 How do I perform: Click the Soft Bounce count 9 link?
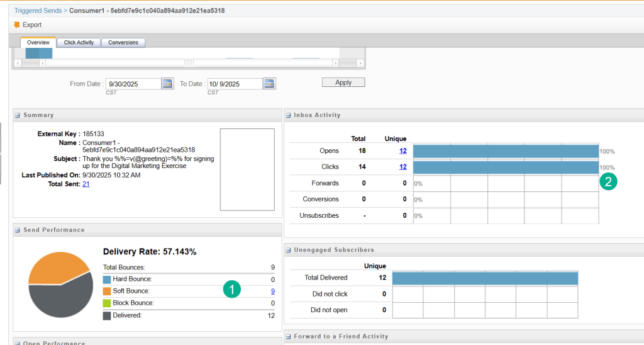pyautogui.click(x=272, y=291)
